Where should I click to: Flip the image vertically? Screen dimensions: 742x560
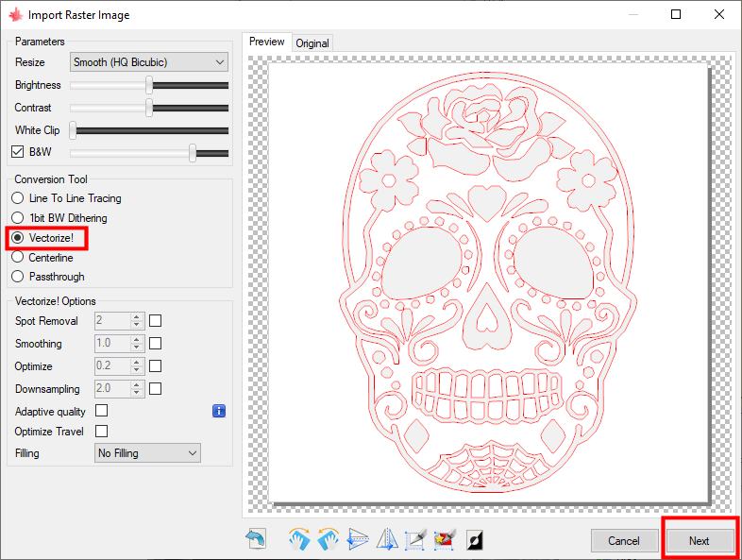357,540
